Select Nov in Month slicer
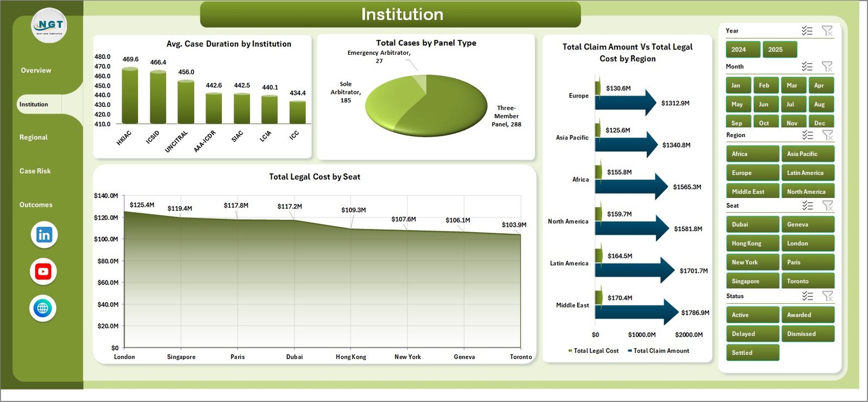The image size is (868, 402). (794, 122)
